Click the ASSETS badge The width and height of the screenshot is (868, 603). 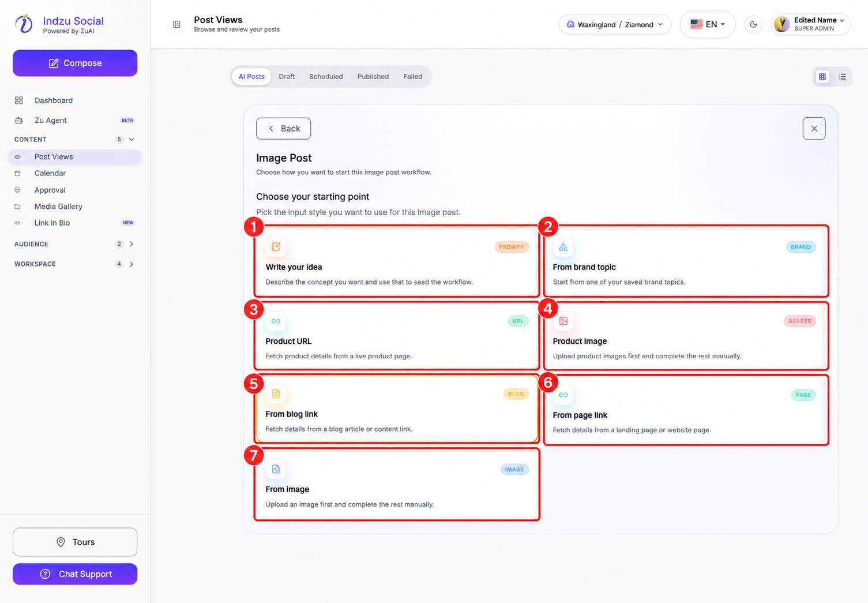[x=799, y=321]
